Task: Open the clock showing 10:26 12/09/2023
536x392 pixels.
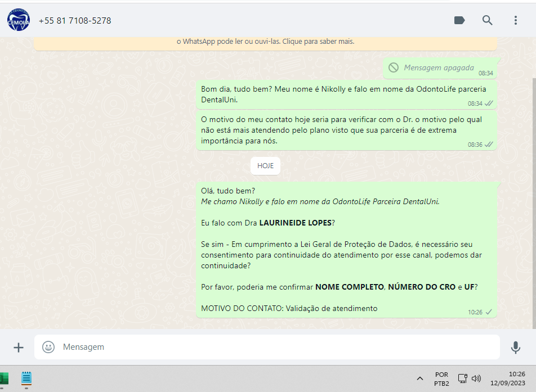Action: click(x=508, y=379)
